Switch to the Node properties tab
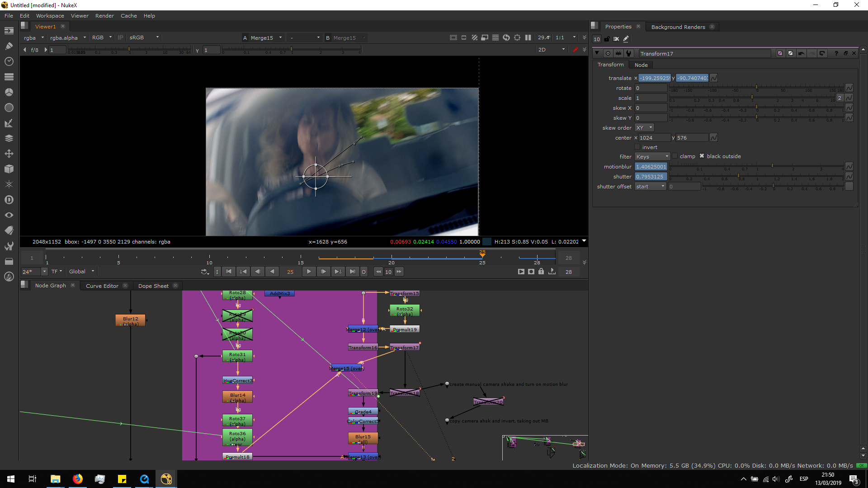The height and width of the screenshot is (488, 868). [x=641, y=65]
